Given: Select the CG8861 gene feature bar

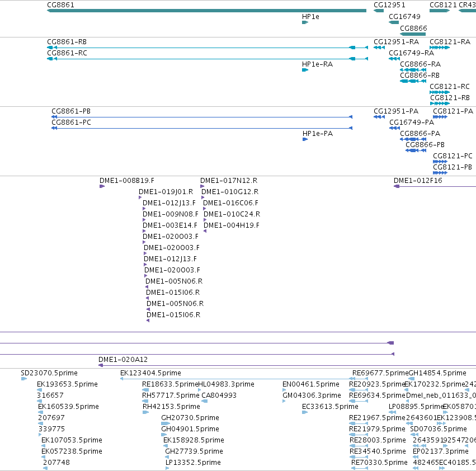Looking at the screenshot, I should pyautogui.click(x=206, y=11).
